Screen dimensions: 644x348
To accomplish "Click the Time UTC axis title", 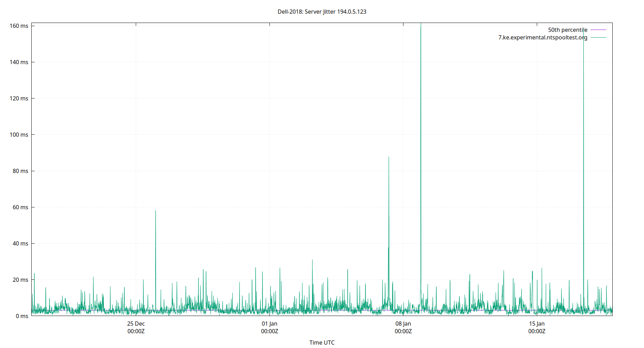I will point(322,342).
